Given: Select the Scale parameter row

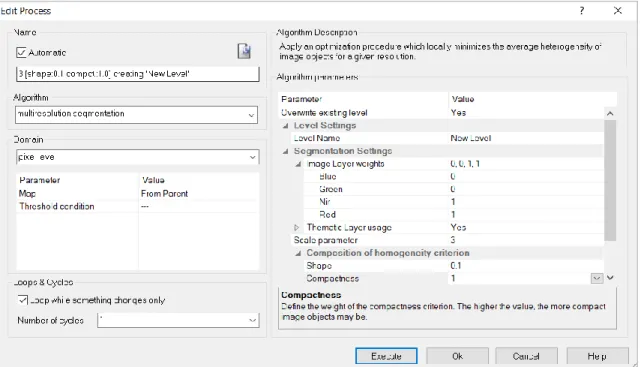Looking at the screenshot, I should tap(448, 240).
